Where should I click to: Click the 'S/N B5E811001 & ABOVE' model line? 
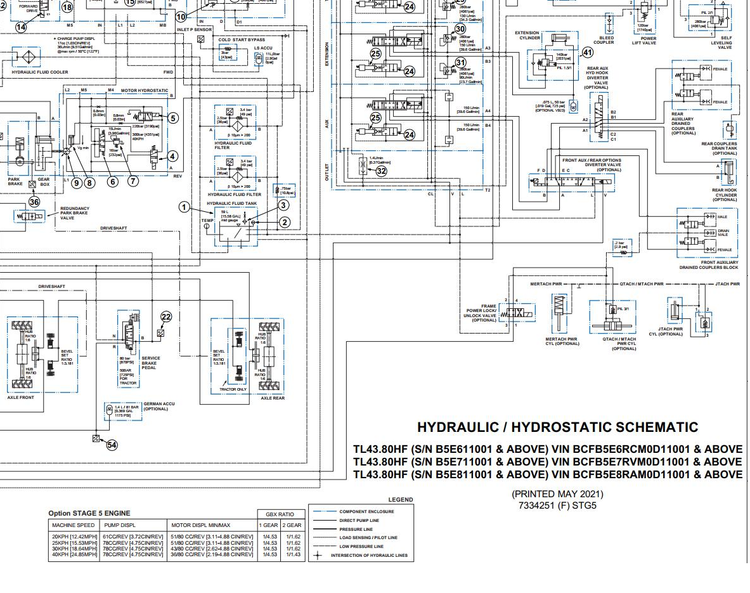pos(548,474)
